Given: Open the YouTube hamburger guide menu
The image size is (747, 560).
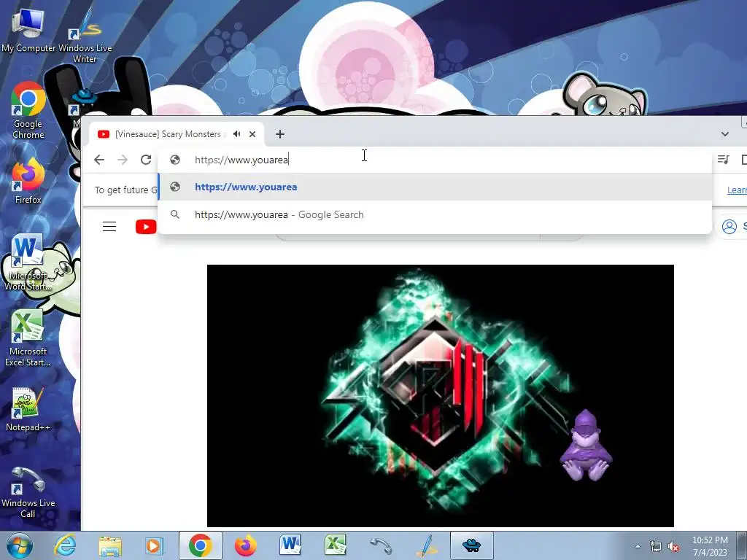Looking at the screenshot, I should [x=109, y=226].
